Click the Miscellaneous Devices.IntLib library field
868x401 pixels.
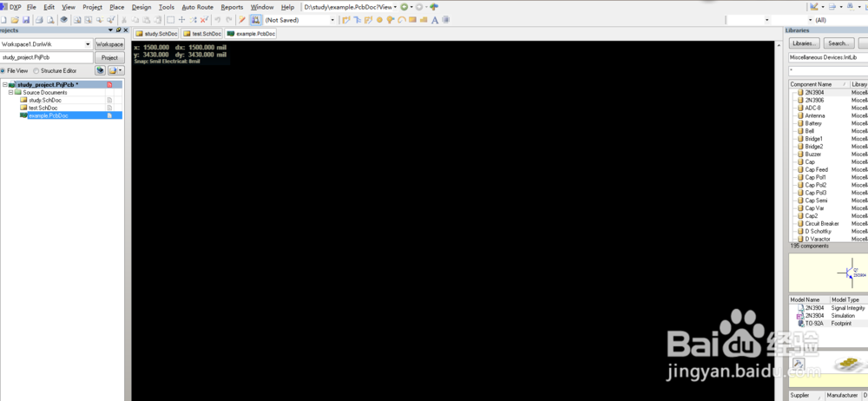[828, 57]
